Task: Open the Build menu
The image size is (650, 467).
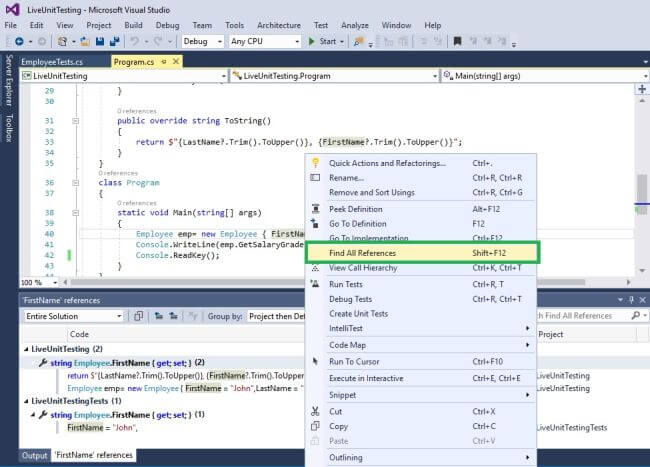Action: point(133,25)
